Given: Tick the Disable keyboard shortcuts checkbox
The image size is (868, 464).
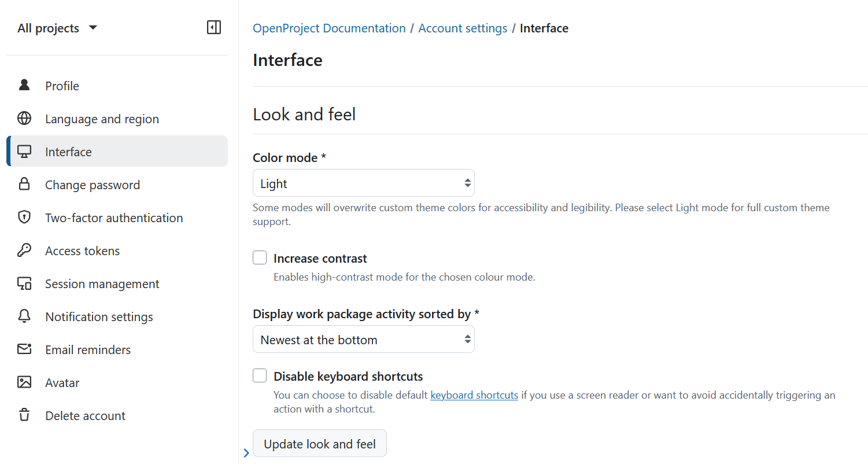Looking at the screenshot, I should [260, 376].
